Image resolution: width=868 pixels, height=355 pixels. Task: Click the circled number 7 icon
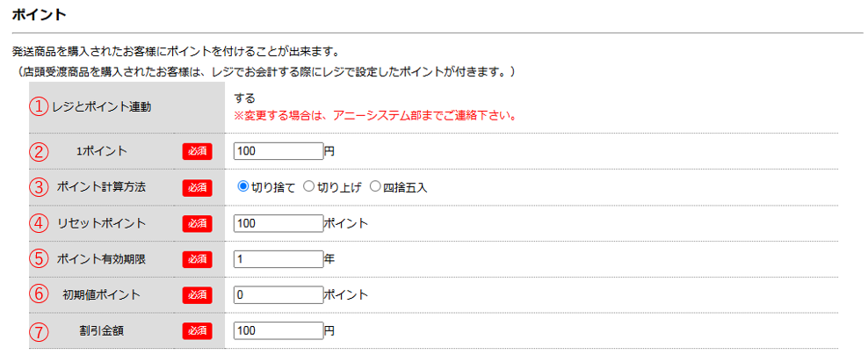click(x=40, y=331)
